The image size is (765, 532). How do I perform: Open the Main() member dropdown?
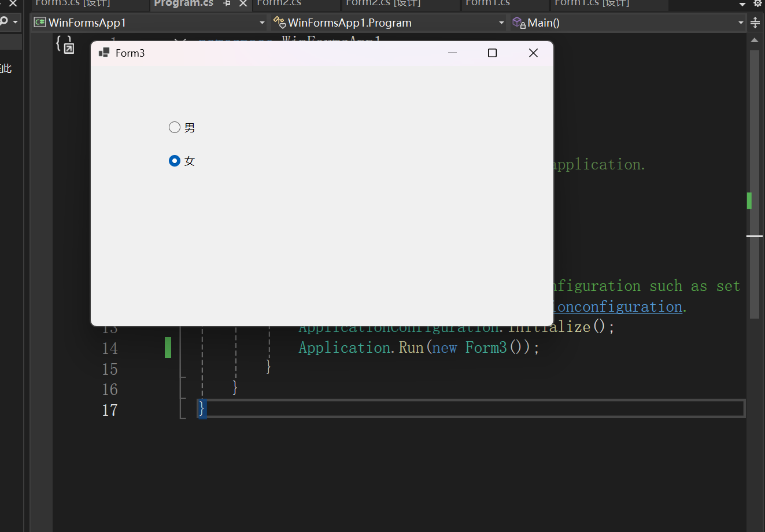pyautogui.click(x=741, y=22)
